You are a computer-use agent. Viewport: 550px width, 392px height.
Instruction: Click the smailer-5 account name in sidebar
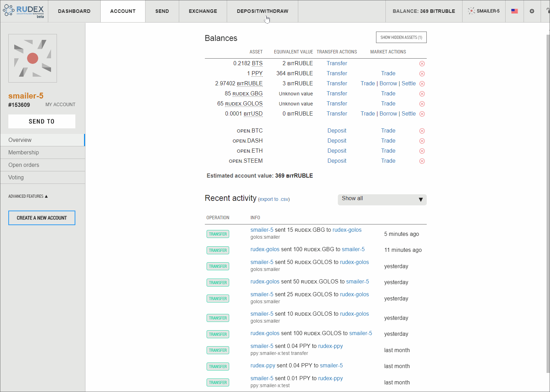coord(26,96)
